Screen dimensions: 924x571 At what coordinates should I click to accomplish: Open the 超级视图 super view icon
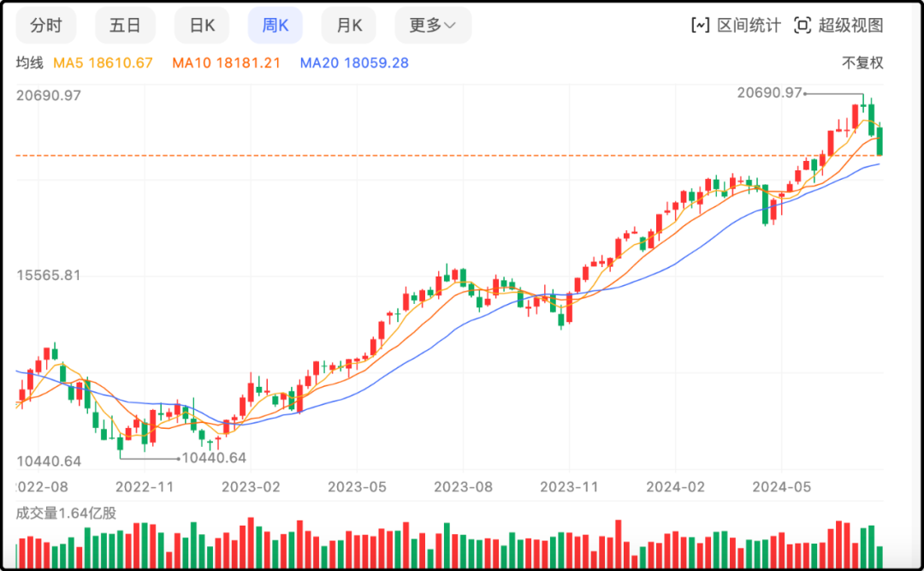coord(802,25)
